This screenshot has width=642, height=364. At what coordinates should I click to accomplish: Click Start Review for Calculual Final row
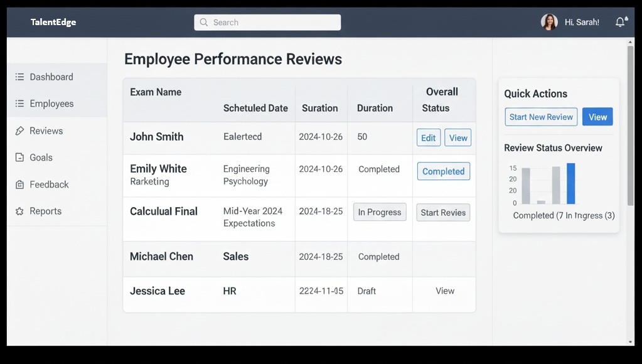coord(443,213)
